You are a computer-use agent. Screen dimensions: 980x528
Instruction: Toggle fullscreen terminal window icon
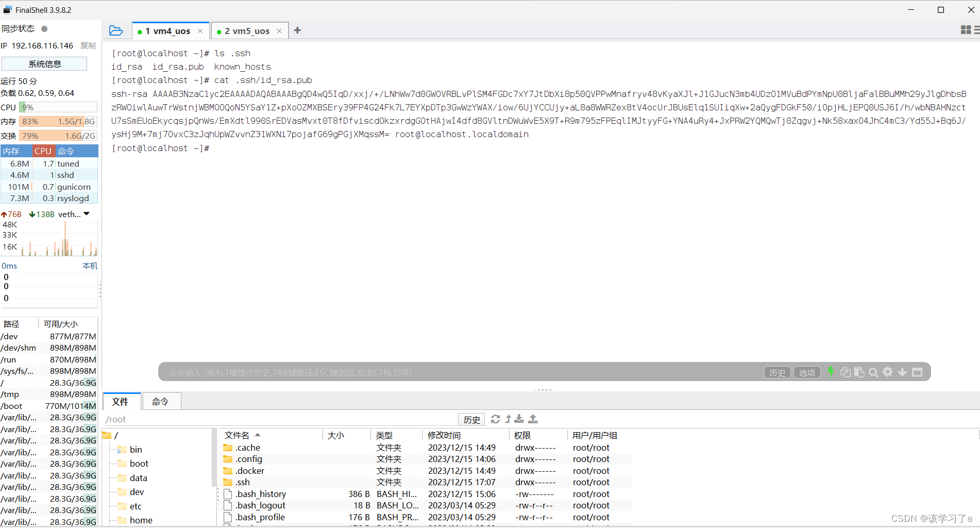917,372
